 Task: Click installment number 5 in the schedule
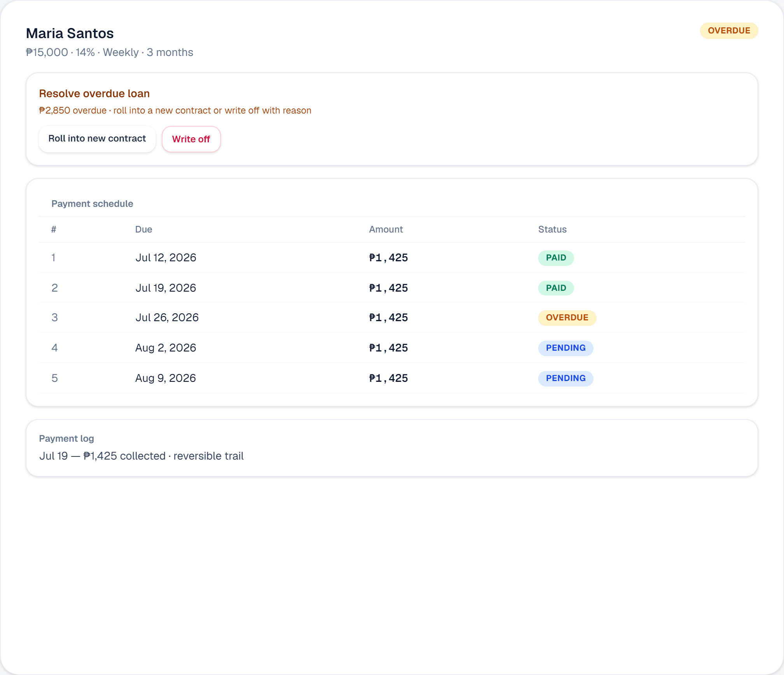pyautogui.click(x=54, y=378)
